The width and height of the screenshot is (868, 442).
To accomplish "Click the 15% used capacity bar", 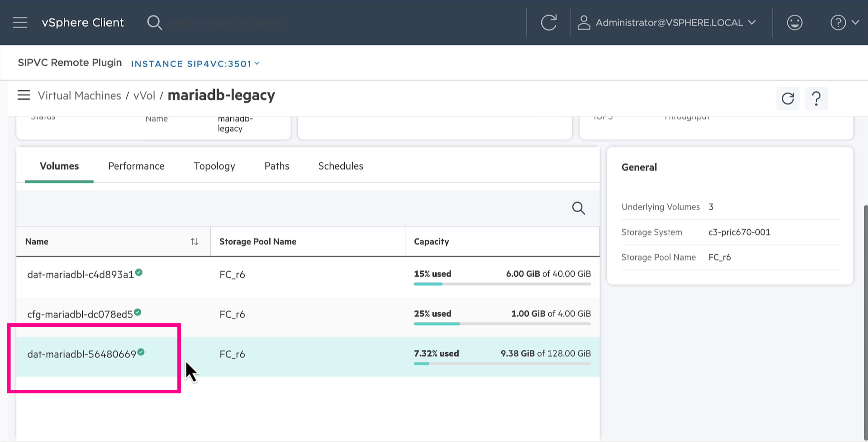I will click(x=502, y=284).
